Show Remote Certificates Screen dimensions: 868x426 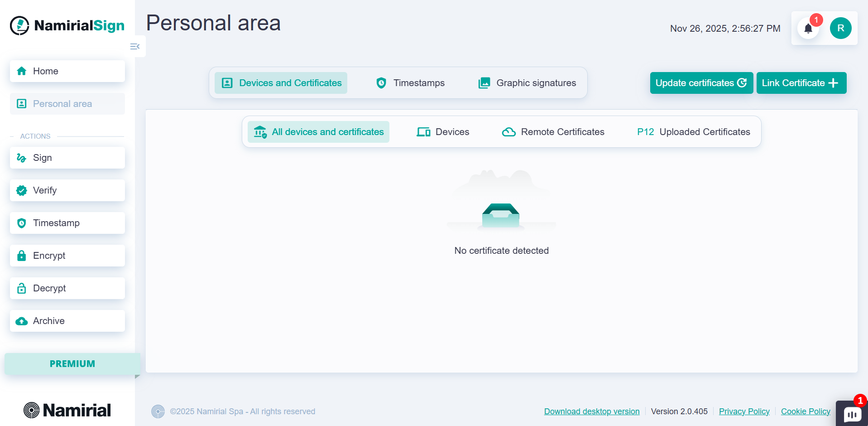[553, 132]
